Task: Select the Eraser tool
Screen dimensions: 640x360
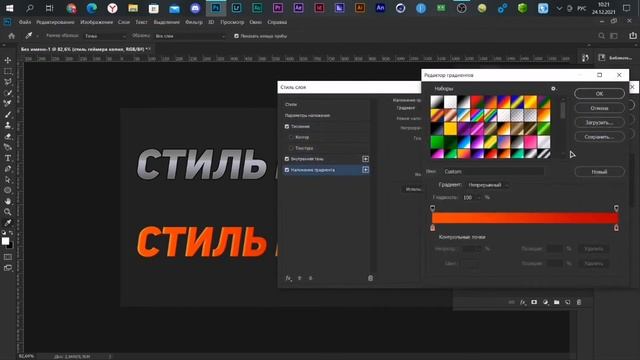Action: coord(8,136)
